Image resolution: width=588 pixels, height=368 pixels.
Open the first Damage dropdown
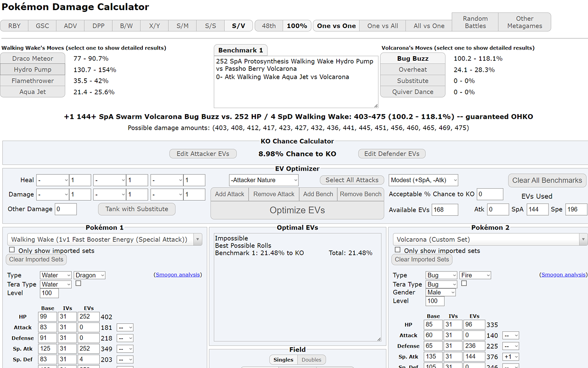[x=52, y=195]
